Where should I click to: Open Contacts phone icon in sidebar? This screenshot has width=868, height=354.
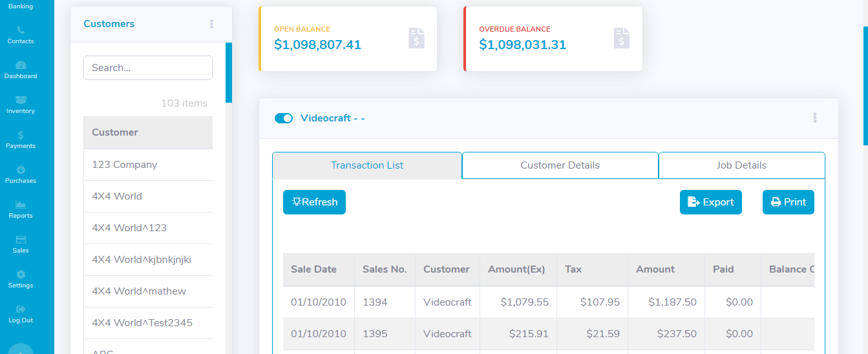tap(21, 30)
